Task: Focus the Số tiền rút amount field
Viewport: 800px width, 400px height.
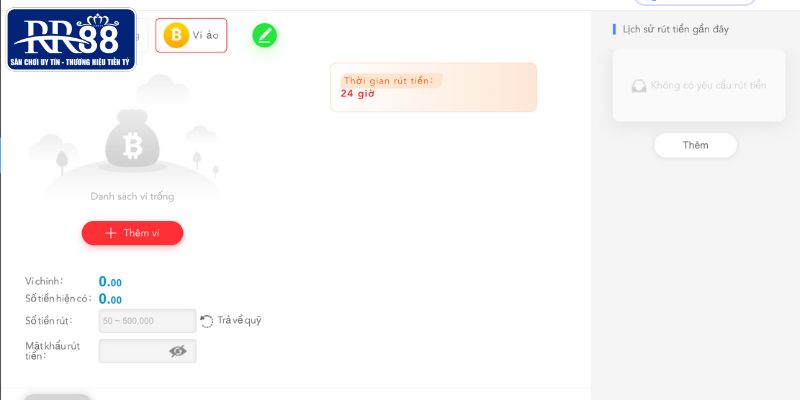Action: pyautogui.click(x=147, y=321)
